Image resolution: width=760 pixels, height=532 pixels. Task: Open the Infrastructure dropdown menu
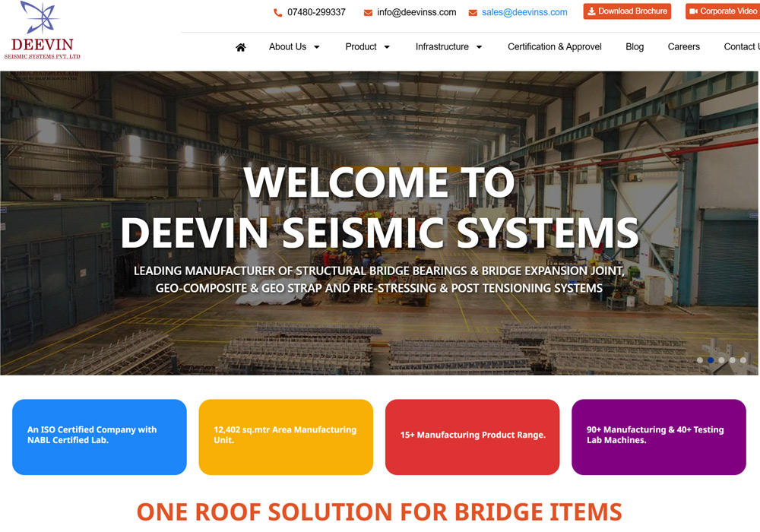point(448,47)
